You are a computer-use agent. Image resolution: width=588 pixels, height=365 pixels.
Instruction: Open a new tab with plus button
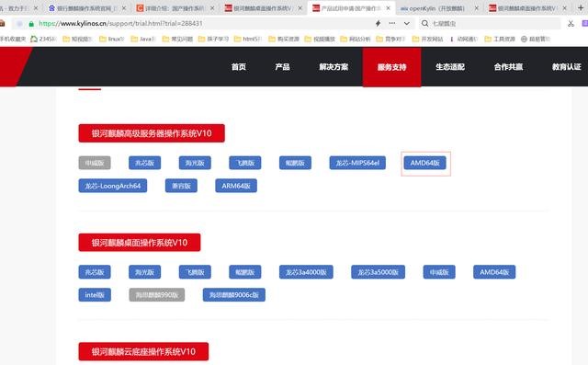(581, 7)
